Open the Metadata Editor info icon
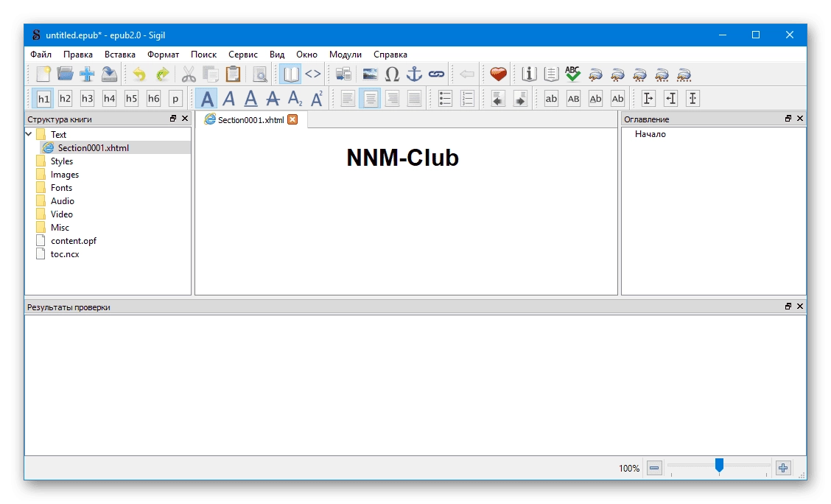Viewport: 831px width, 504px height. tap(529, 74)
